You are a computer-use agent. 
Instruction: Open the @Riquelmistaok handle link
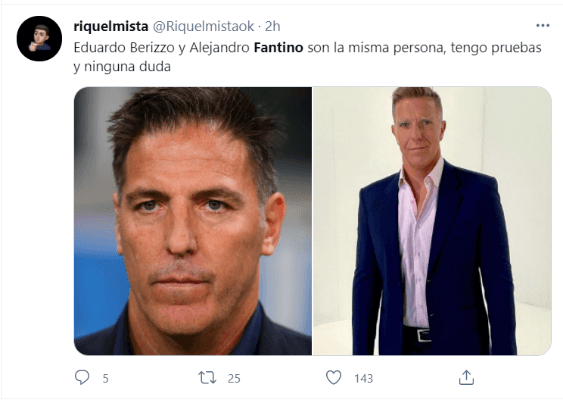[204, 26]
